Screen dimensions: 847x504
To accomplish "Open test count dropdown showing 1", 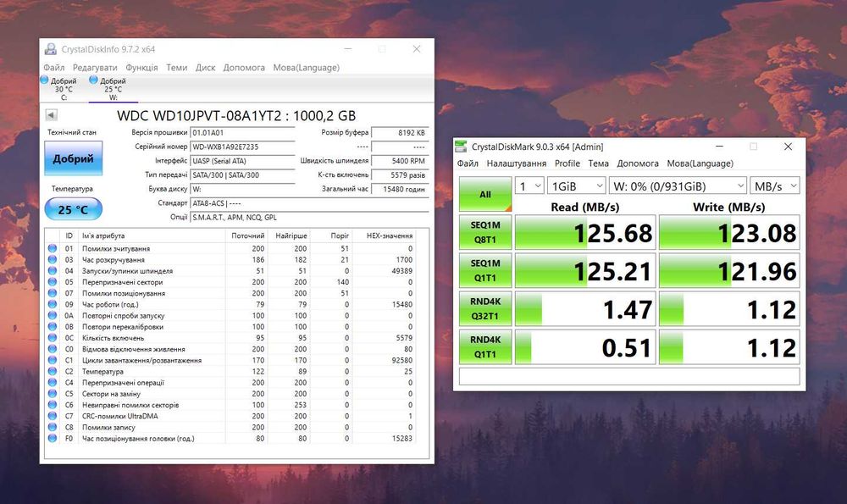I will (x=529, y=186).
